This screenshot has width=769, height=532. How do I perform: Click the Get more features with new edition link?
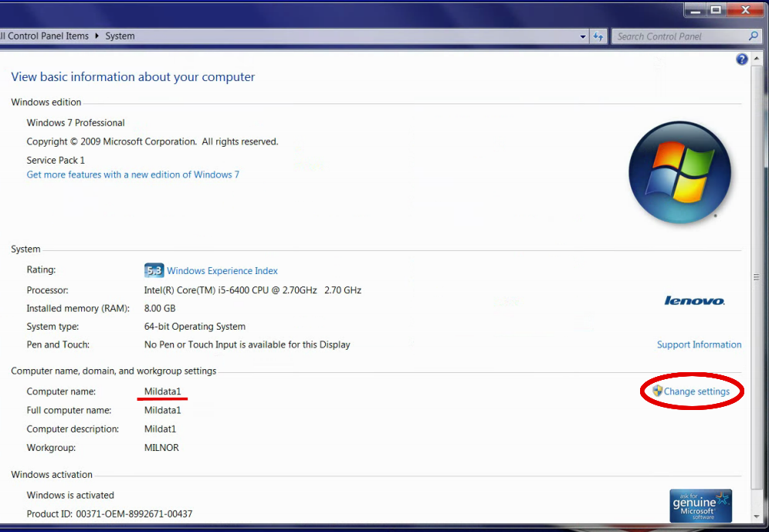133,175
